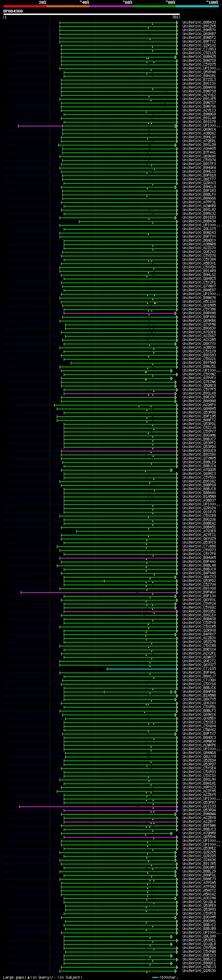Viewport: 222px width, 980px height.
Task: Open entry UniRef100_Q0KIK0
Action: coord(199,703)
